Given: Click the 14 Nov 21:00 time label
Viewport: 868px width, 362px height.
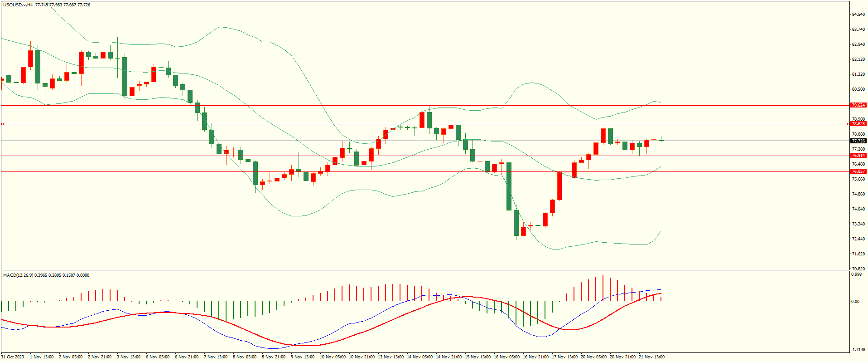Looking at the screenshot, I should [x=448, y=357].
